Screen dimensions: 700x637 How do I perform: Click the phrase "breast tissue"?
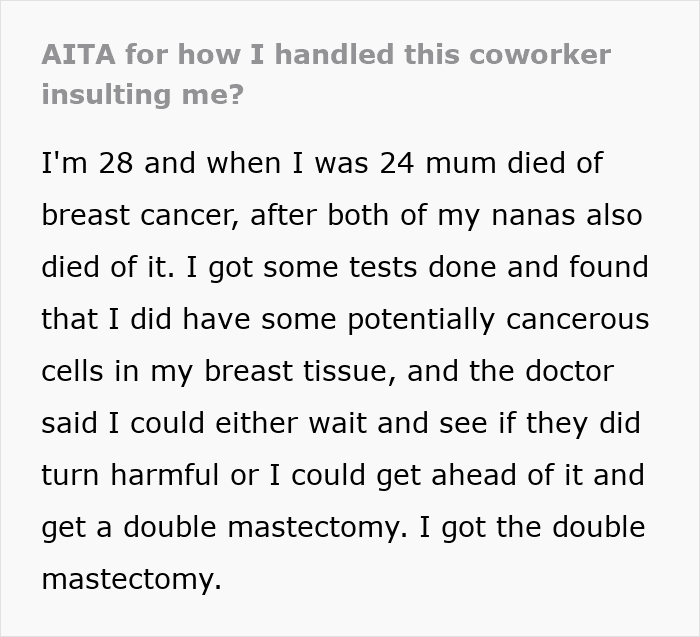click(x=298, y=371)
